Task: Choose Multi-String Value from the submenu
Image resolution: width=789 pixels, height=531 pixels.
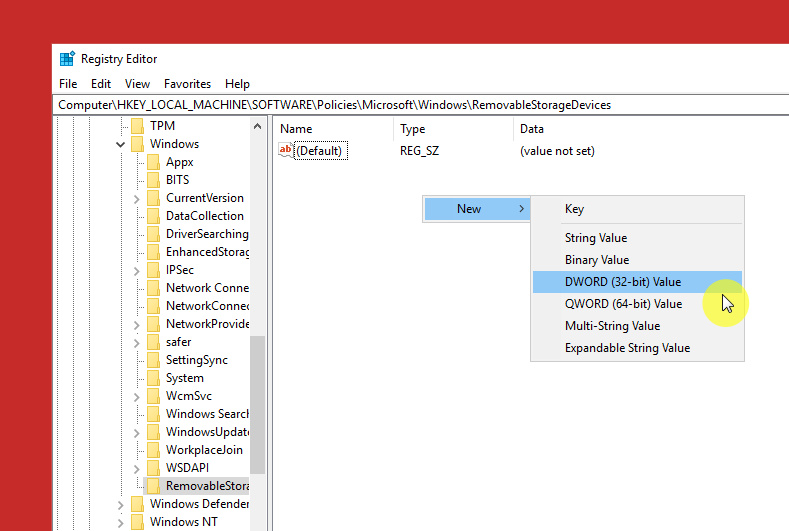Action: [x=637, y=326]
